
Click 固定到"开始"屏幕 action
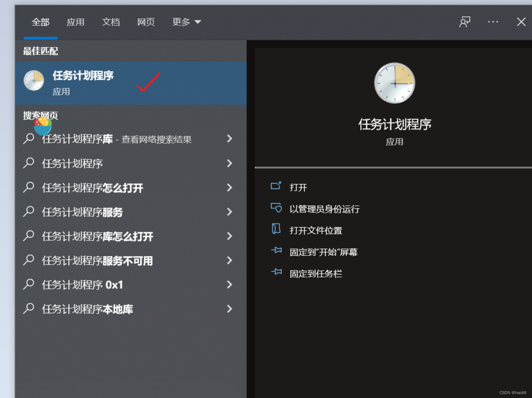click(x=323, y=252)
